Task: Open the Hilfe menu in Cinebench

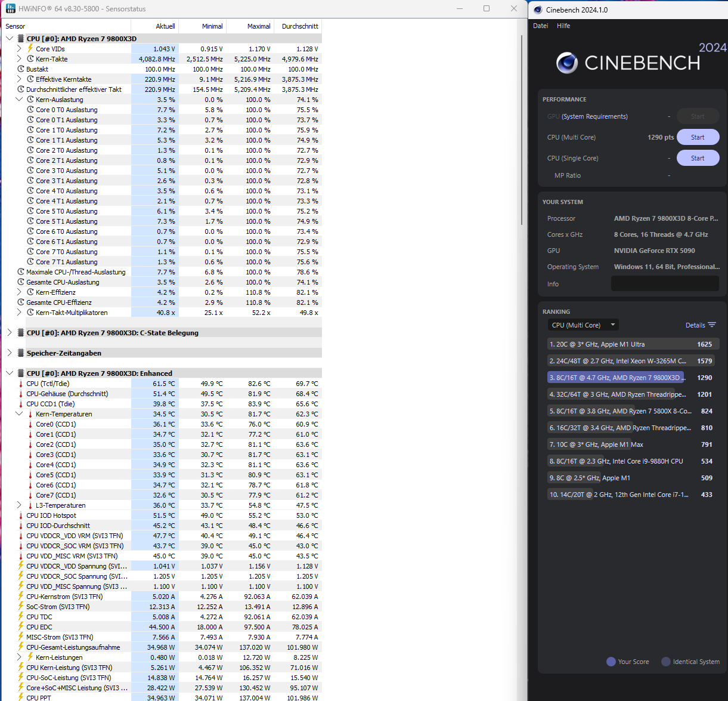Action: [563, 26]
